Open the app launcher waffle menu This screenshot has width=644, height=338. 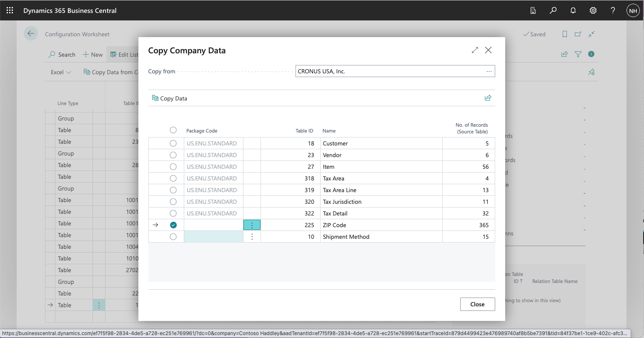point(10,10)
